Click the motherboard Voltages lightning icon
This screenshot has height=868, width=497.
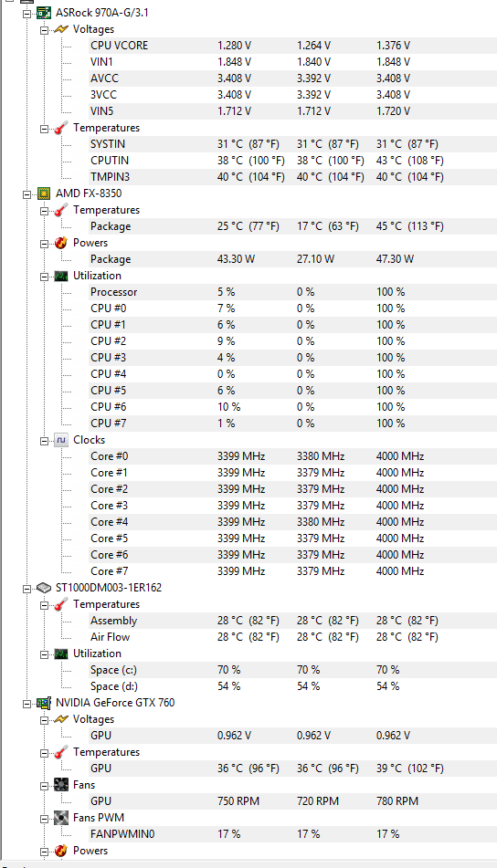(61, 29)
